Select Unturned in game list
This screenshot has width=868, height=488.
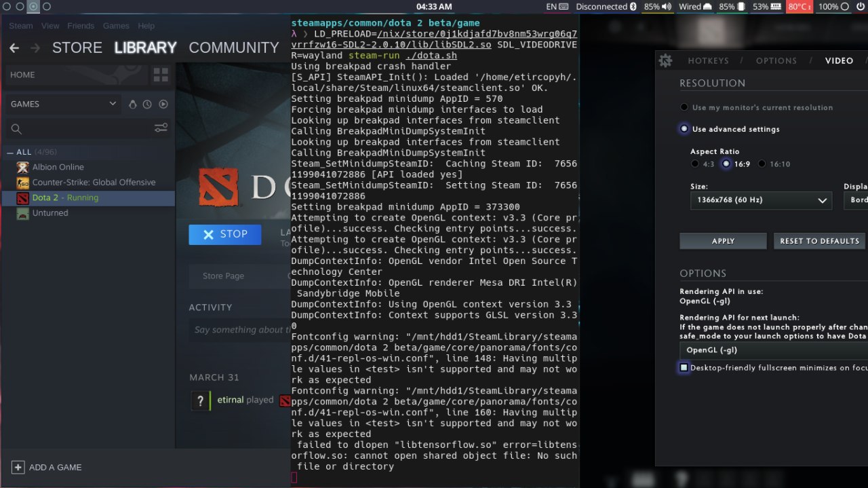point(50,213)
